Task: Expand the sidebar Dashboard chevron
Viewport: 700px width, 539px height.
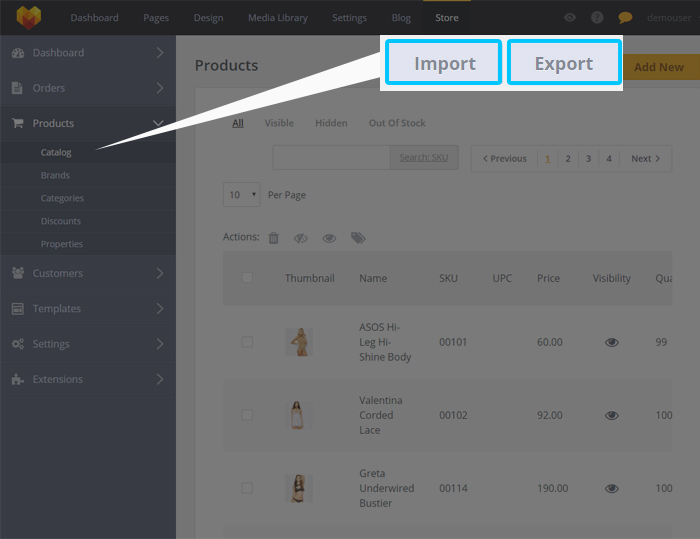Action: (x=160, y=53)
